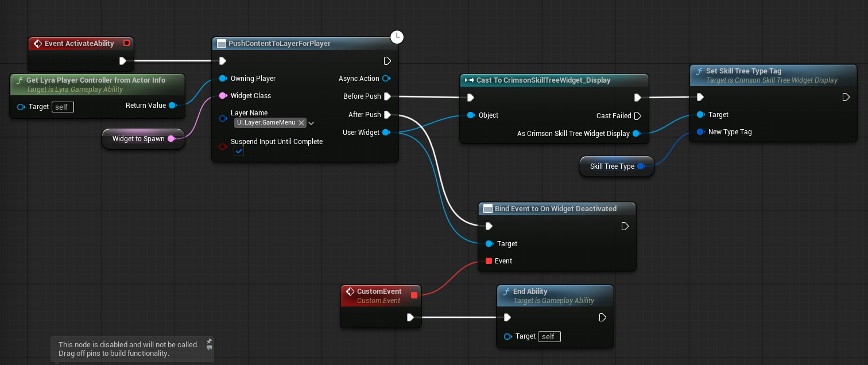Click the New Type Tag input pin
The width and height of the screenshot is (868, 365).
point(700,132)
